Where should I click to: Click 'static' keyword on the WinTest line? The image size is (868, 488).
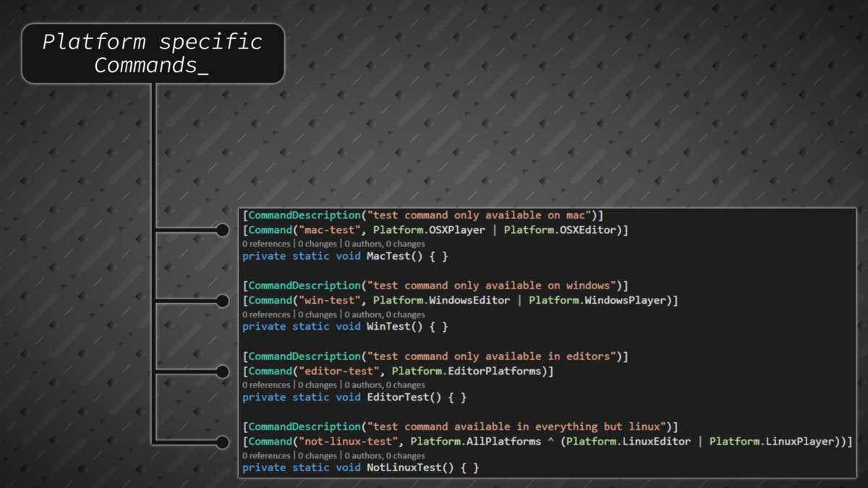311,327
